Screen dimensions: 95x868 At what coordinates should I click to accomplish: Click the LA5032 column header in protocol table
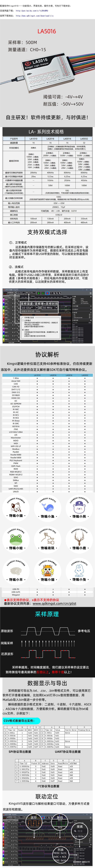coord(85,375)
